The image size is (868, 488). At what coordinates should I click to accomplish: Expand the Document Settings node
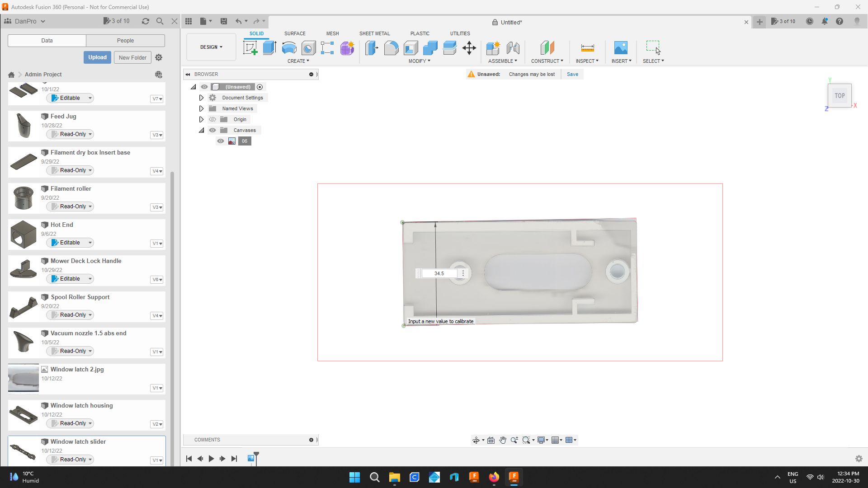[x=201, y=98]
